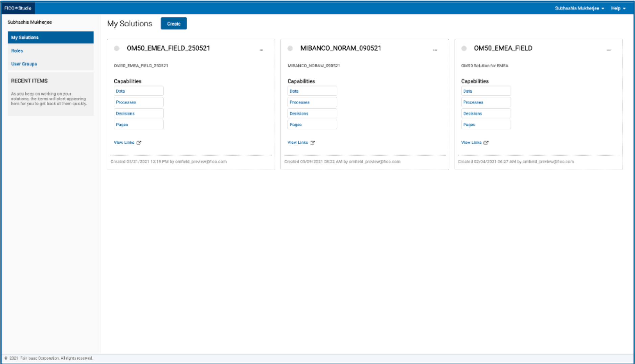Click the OM50_EMEA_FIELD_250521 solution title

pyautogui.click(x=168, y=48)
